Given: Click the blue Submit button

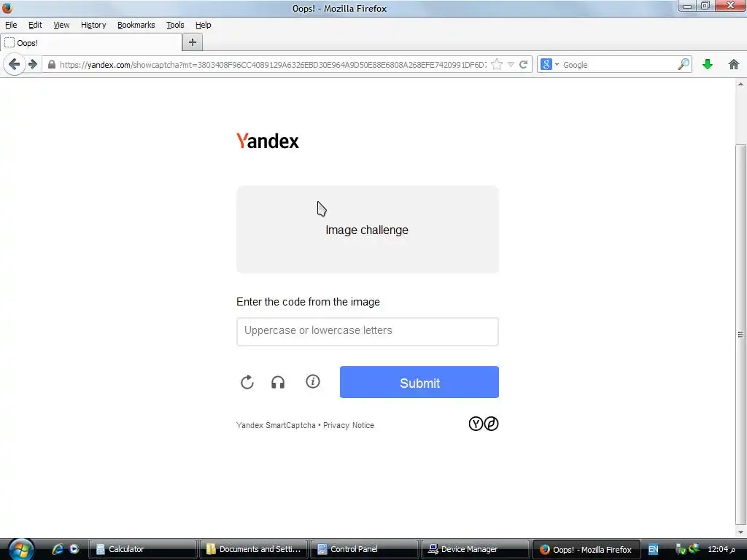Looking at the screenshot, I should (x=419, y=382).
